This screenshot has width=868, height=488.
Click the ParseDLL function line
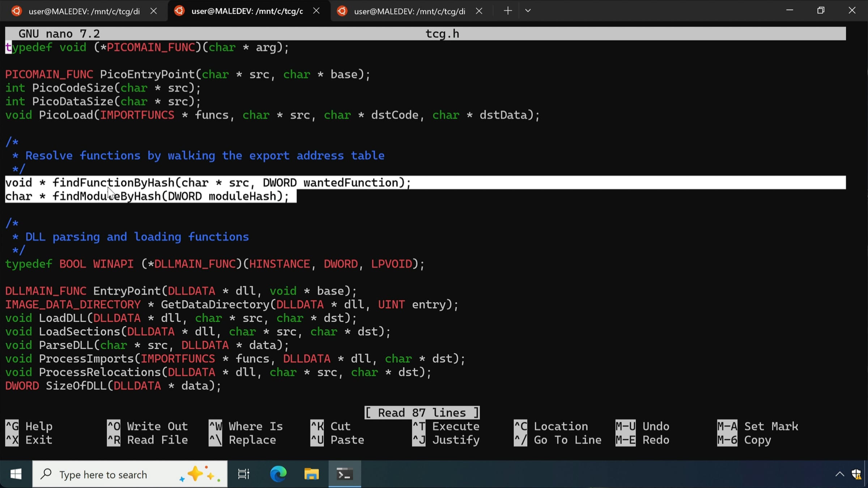147,345
